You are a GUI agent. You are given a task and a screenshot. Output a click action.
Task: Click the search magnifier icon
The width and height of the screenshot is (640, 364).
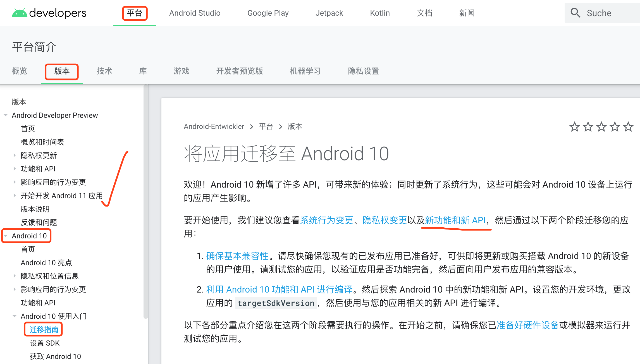[x=575, y=13]
